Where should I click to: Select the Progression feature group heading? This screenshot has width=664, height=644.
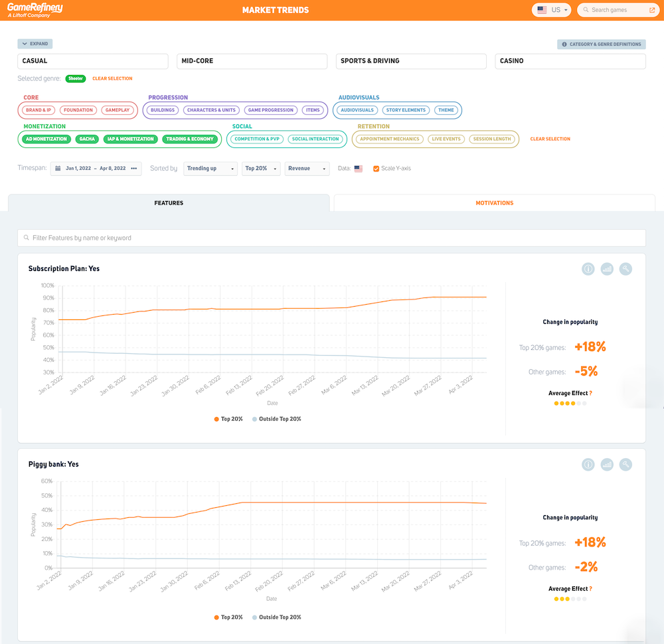click(168, 98)
